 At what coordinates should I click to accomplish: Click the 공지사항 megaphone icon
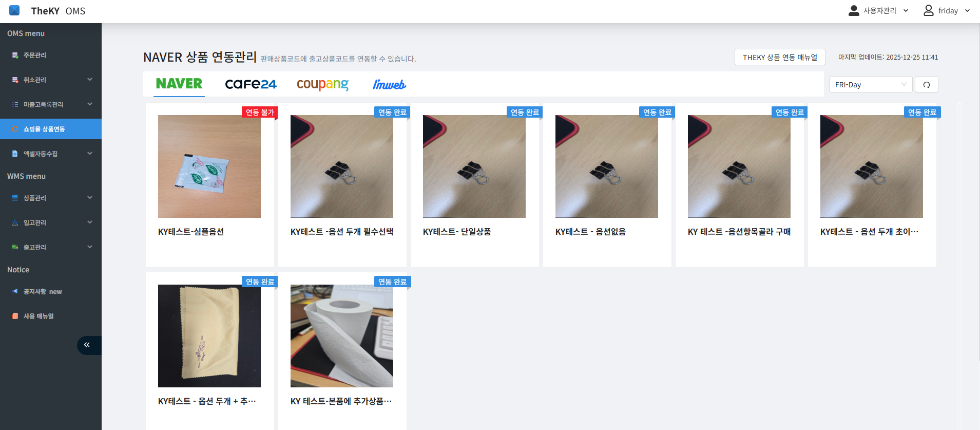(x=15, y=292)
